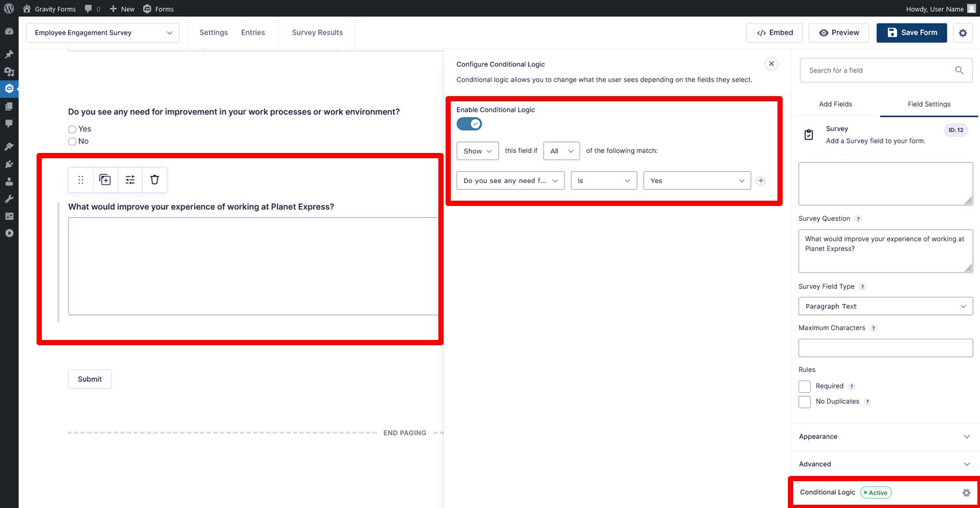Click the search magnifier icon
980x508 pixels.
[959, 70]
